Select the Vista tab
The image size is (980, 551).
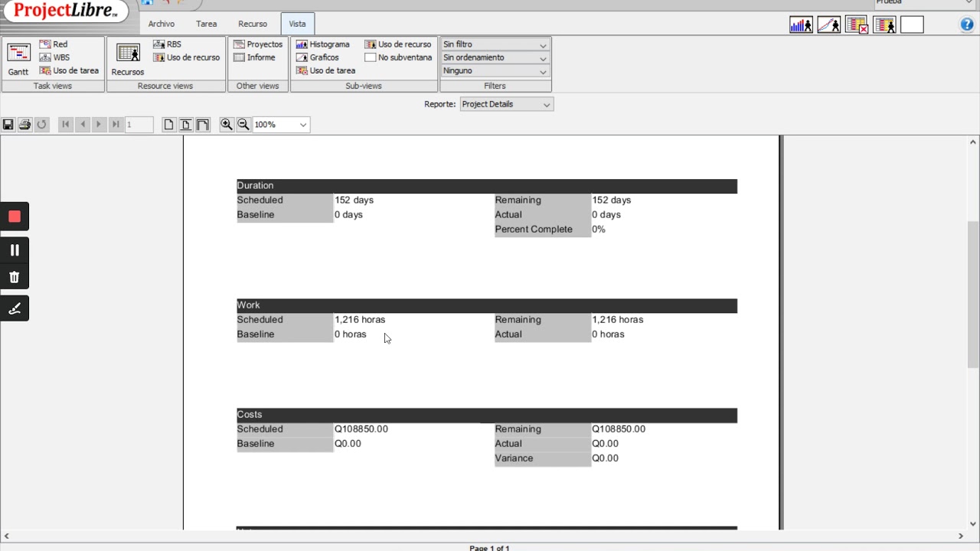pos(297,24)
